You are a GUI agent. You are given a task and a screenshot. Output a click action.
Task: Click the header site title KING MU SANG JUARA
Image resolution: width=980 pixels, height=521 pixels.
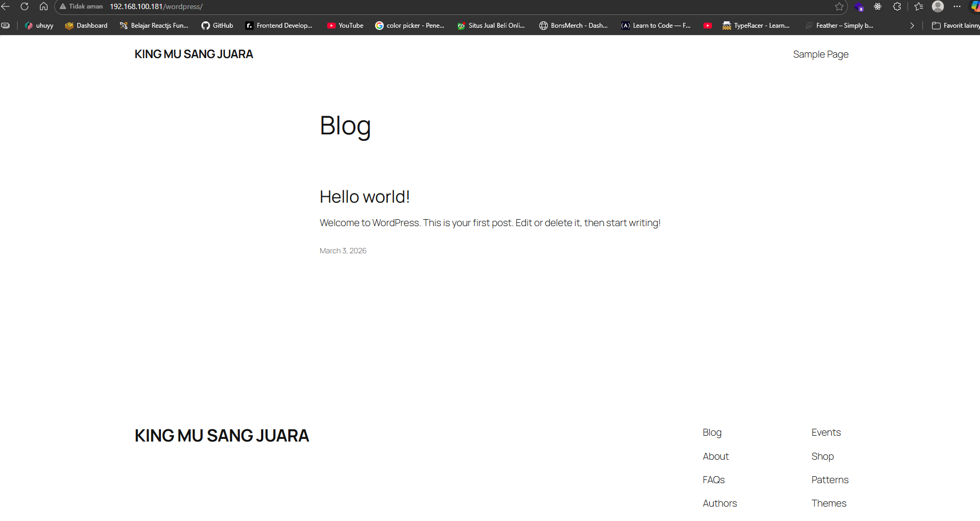click(x=194, y=54)
